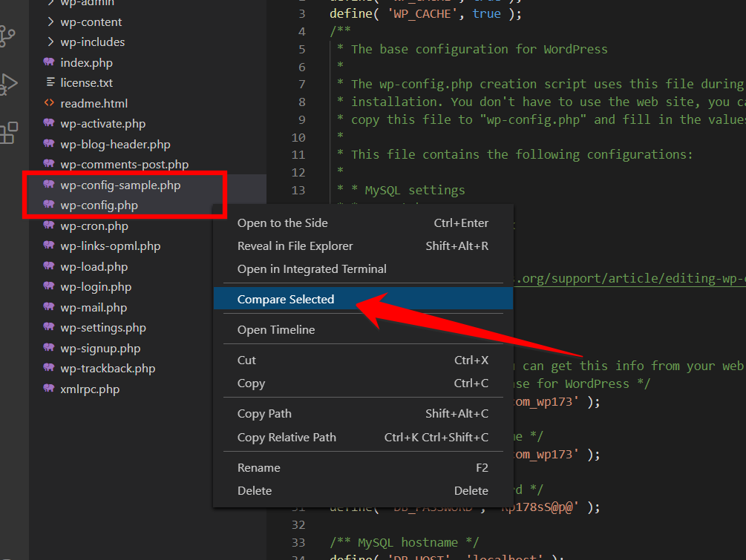Click the PHP icon beside wp-cron.php
Viewport: 746px width, 560px height.
coord(48,225)
